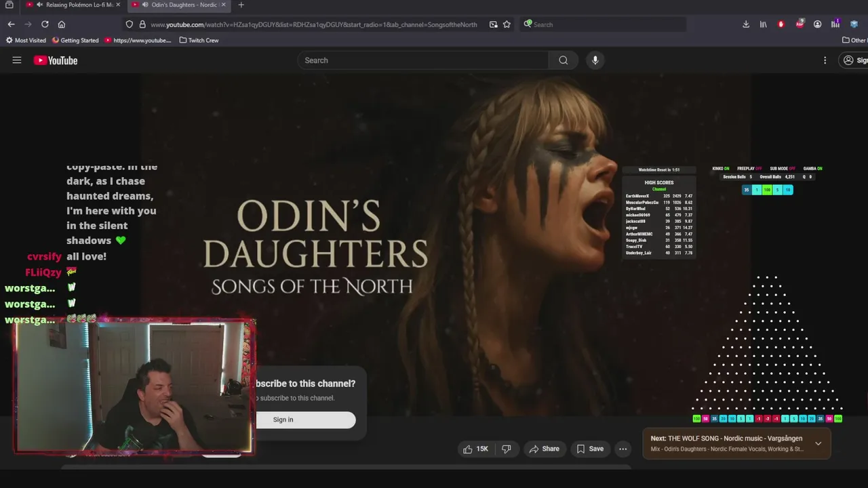Click the picture-in-picture icon in the address bar
The height and width of the screenshot is (488, 868).
coord(493,24)
